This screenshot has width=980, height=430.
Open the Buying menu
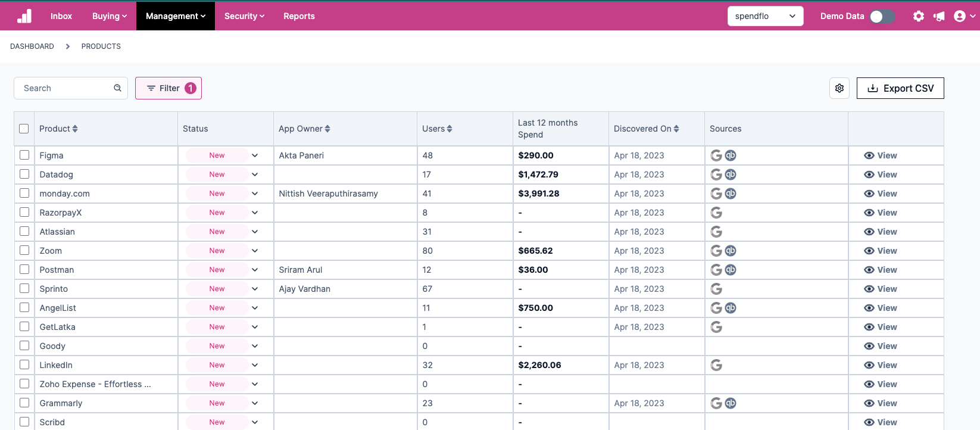point(110,16)
